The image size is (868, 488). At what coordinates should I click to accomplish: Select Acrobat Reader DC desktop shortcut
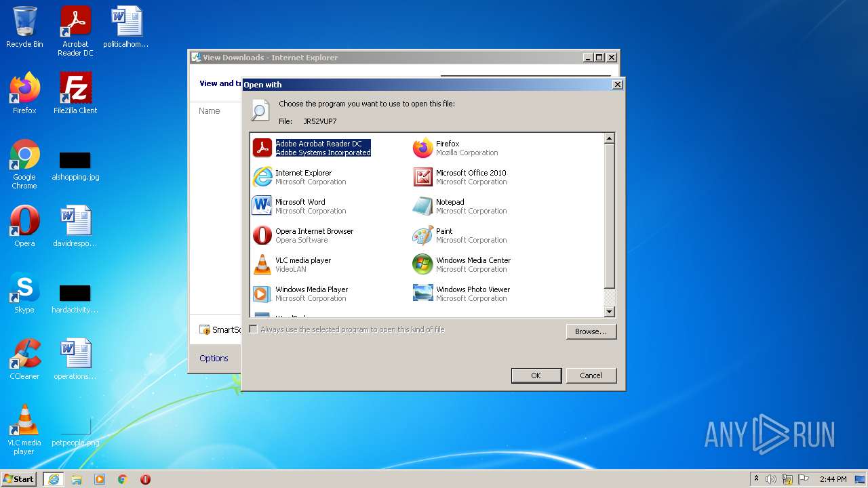75,32
